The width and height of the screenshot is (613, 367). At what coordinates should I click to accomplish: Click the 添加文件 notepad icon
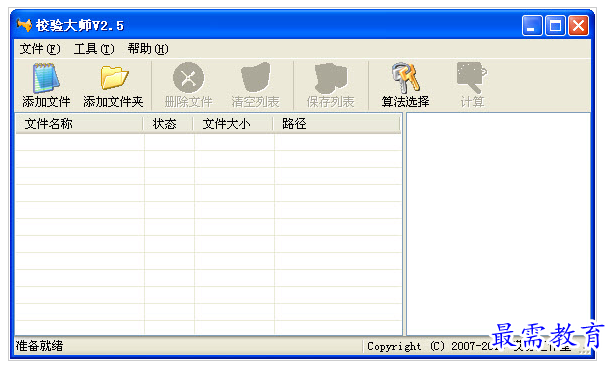46,77
